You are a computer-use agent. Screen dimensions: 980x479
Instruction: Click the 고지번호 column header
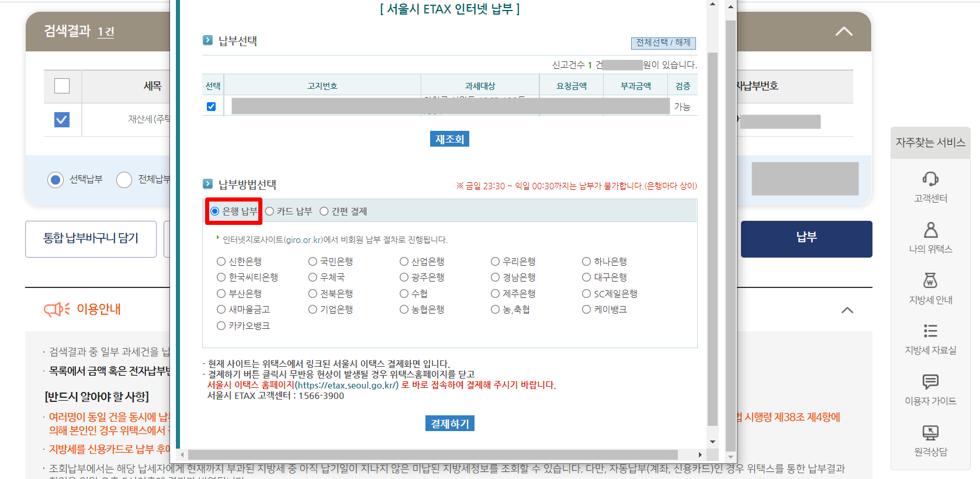point(323,86)
